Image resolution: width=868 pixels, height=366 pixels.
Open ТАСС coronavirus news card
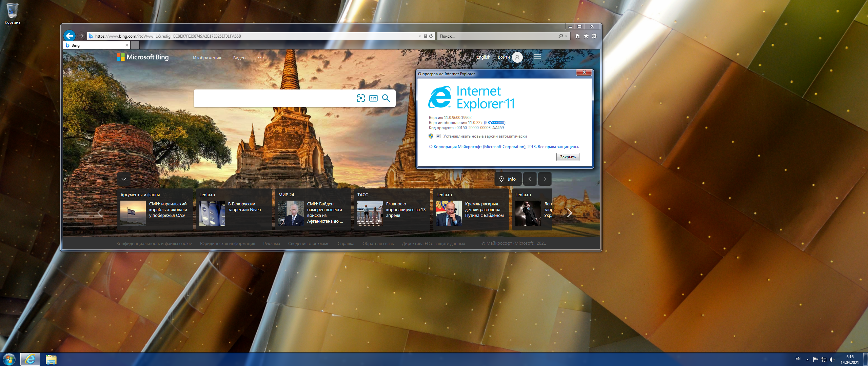392,209
